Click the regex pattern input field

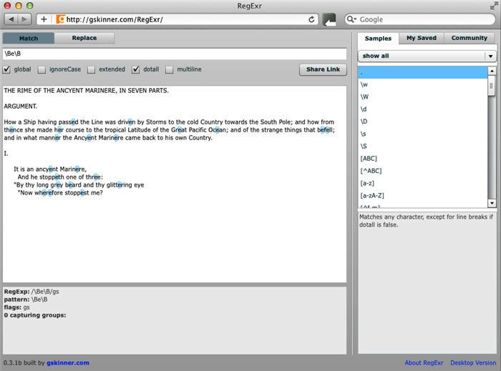click(x=175, y=54)
